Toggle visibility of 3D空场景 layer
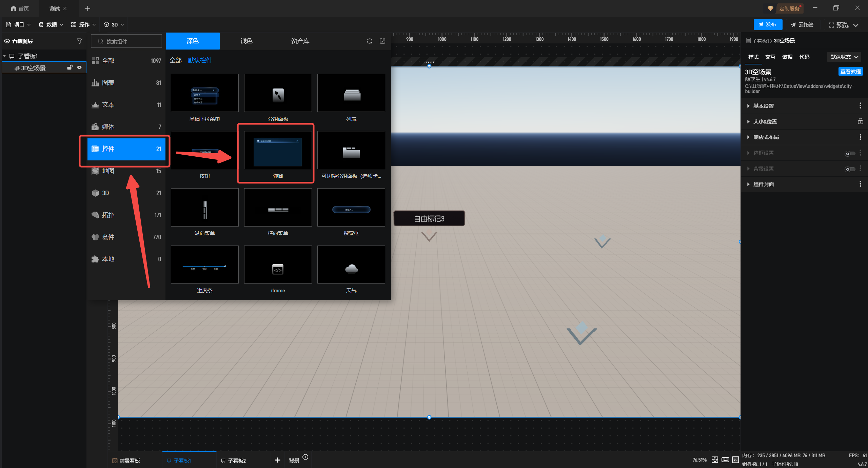 tap(79, 67)
